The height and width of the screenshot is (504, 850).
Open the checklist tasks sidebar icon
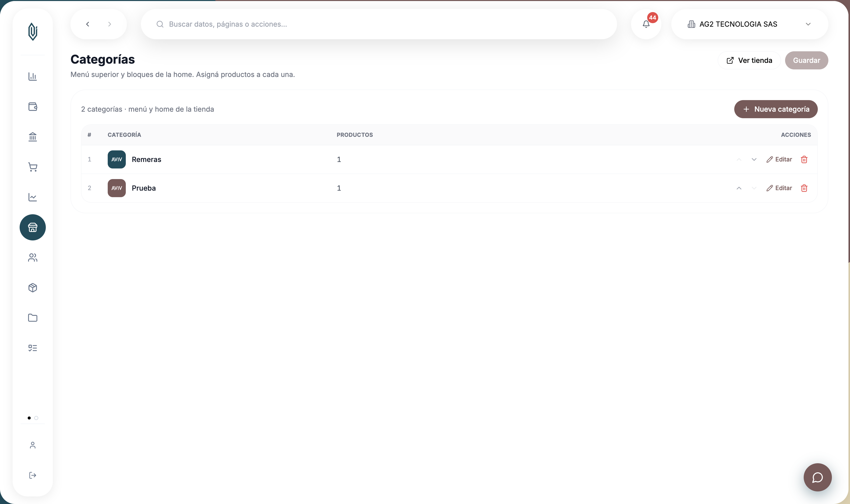pyautogui.click(x=33, y=348)
